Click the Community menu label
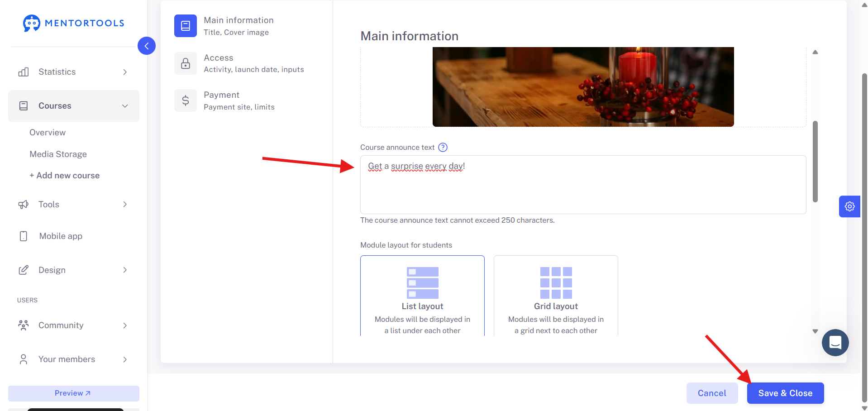 click(61, 325)
